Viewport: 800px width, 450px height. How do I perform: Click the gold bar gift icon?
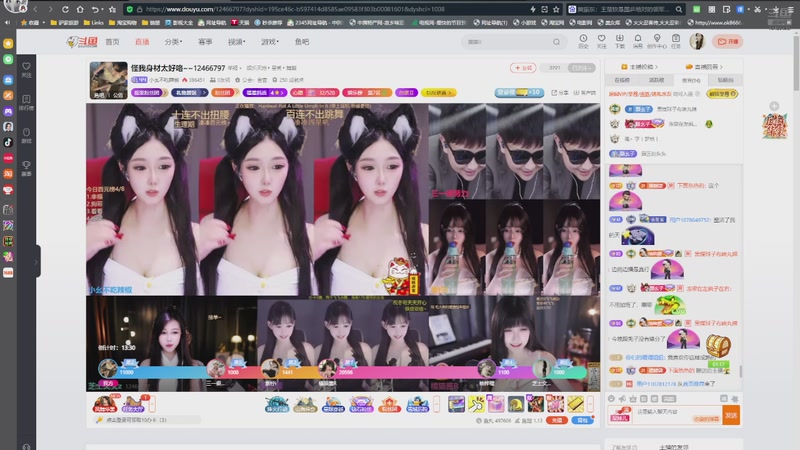pos(575,404)
